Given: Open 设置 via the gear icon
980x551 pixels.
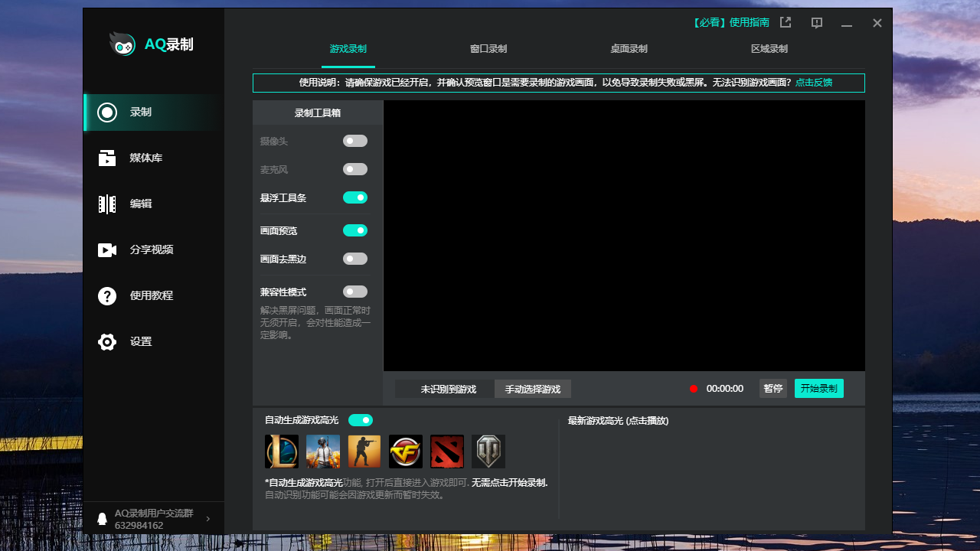Looking at the screenshot, I should click(x=141, y=341).
